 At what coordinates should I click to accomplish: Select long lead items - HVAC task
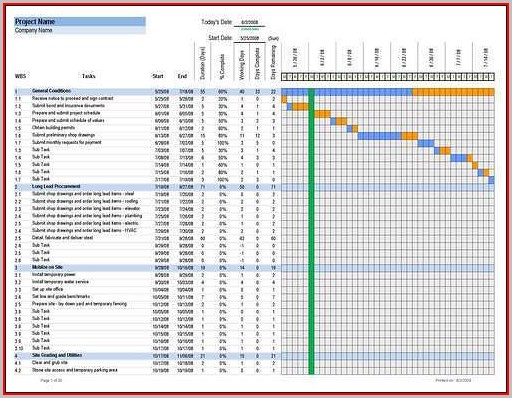(x=84, y=230)
